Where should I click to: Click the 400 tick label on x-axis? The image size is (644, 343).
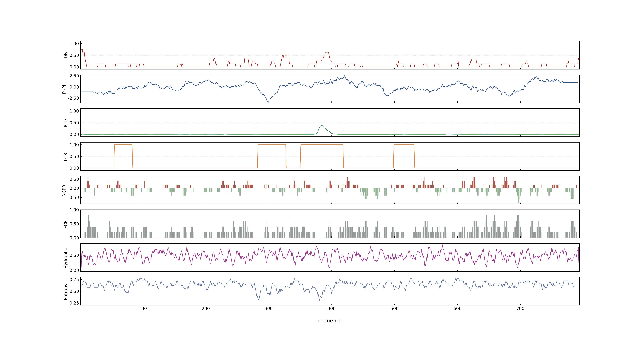[331, 309]
